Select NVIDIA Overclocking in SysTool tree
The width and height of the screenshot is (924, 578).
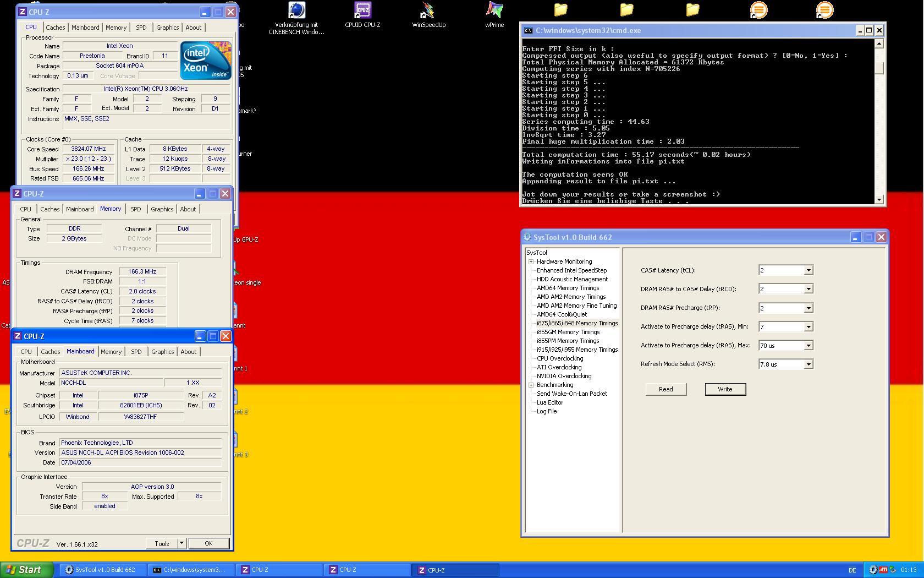click(x=564, y=376)
